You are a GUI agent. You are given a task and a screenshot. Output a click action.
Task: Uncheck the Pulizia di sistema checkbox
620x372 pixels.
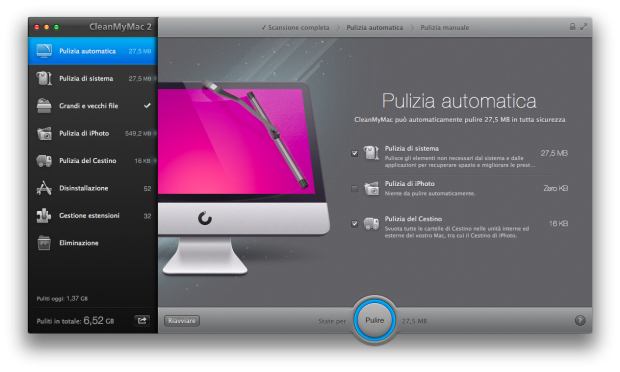pyautogui.click(x=354, y=153)
